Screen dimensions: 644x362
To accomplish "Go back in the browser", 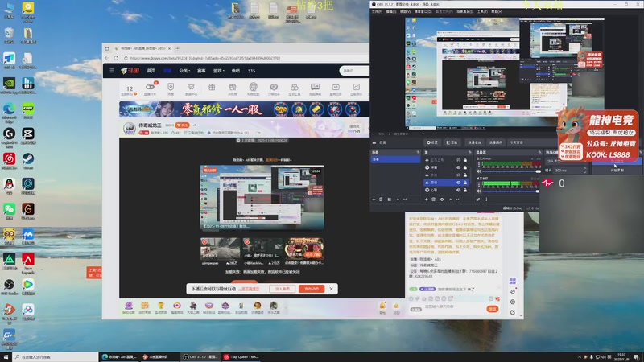I will (107, 58).
